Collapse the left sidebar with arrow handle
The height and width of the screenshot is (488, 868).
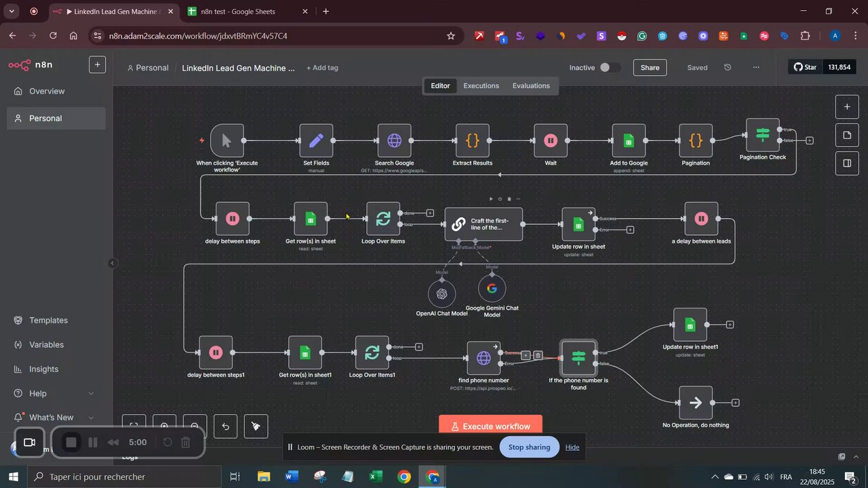(x=113, y=264)
